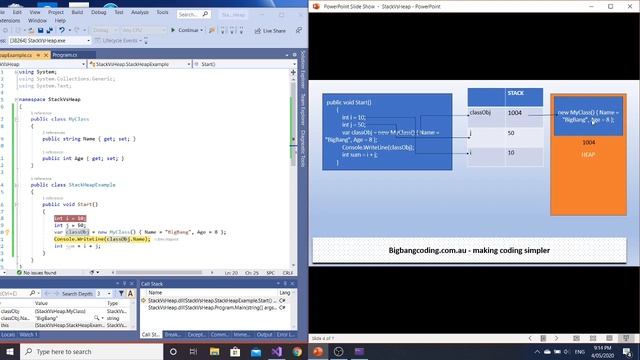Open the Edit menu
The width and height of the screenshot is (640, 360).
tap(17, 12)
